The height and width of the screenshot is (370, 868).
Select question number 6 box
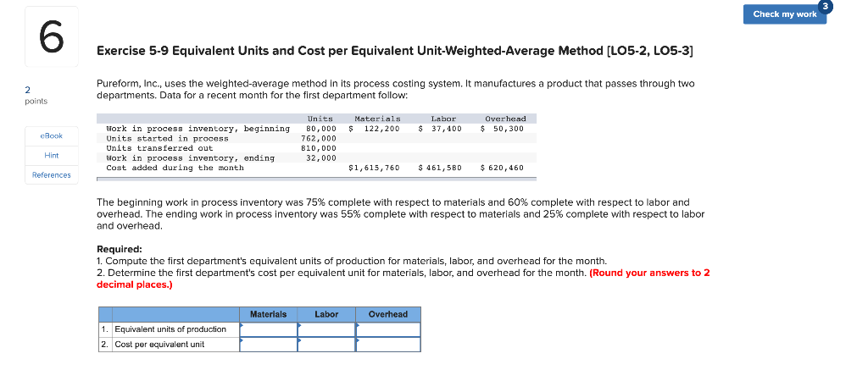[52, 36]
